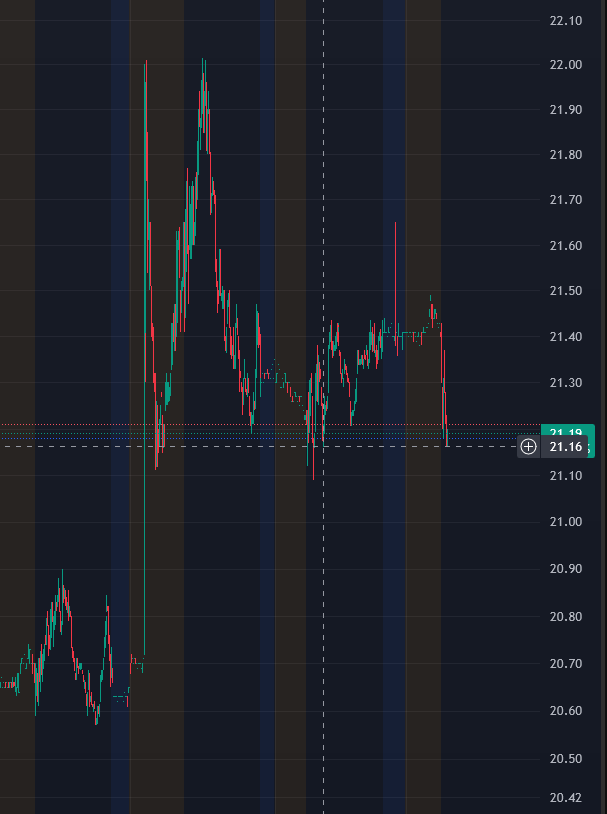607x814 pixels.
Task: Click the 21.30 price axis label
Action: (x=565, y=383)
